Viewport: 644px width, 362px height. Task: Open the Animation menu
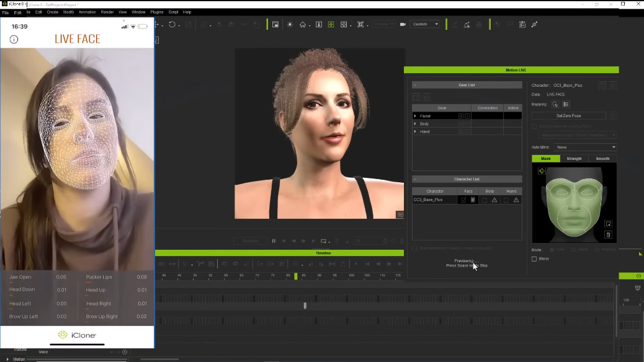point(87,12)
